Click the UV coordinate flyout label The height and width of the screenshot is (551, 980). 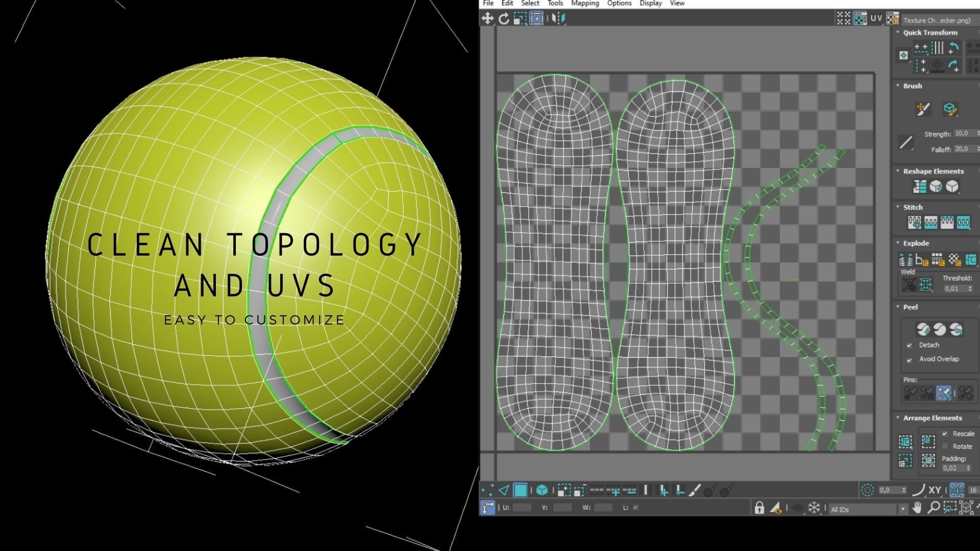tap(876, 18)
